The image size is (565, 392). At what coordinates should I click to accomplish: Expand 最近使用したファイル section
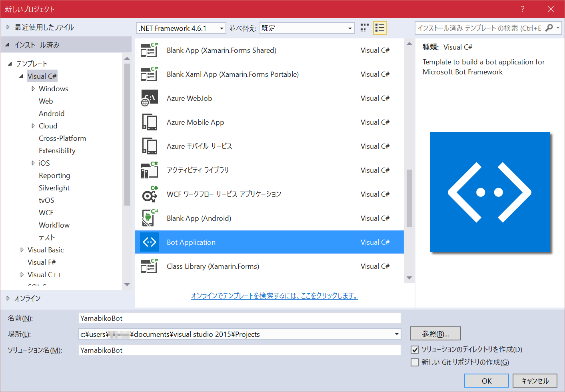pyautogui.click(x=8, y=27)
